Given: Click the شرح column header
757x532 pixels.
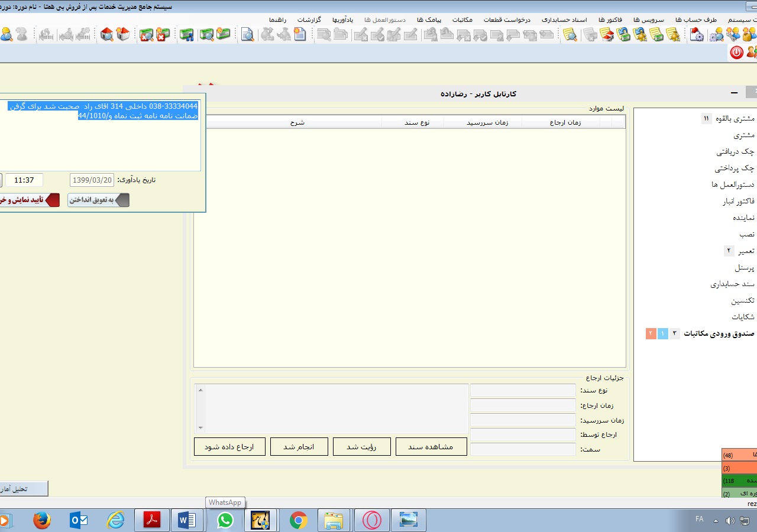Looking at the screenshot, I should (x=297, y=122).
